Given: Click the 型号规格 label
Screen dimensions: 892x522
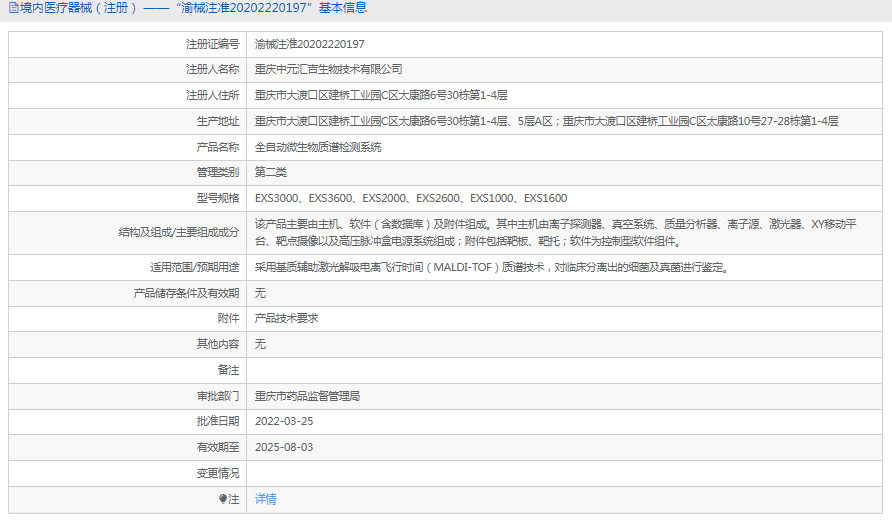Looking at the screenshot, I should (218, 198).
